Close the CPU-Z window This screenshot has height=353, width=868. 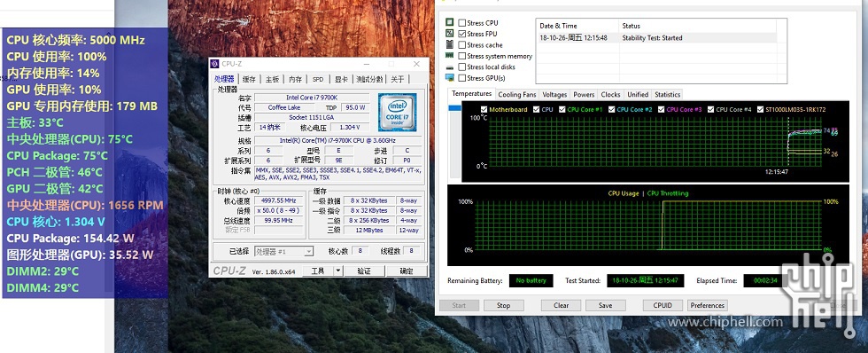[x=417, y=64]
